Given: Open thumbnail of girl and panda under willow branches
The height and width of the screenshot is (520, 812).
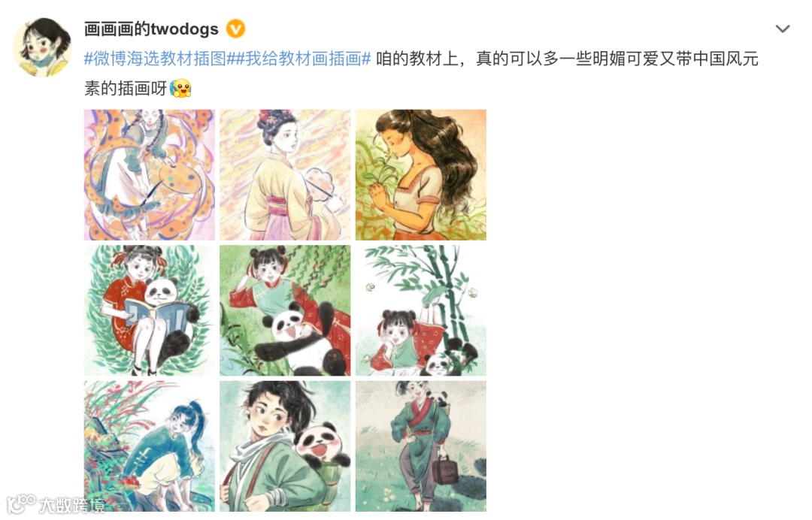Looking at the screenshot, I should click(285, 310).
